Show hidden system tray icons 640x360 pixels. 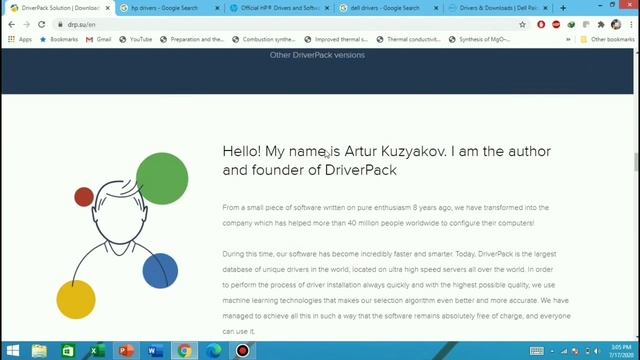point(552,351)
